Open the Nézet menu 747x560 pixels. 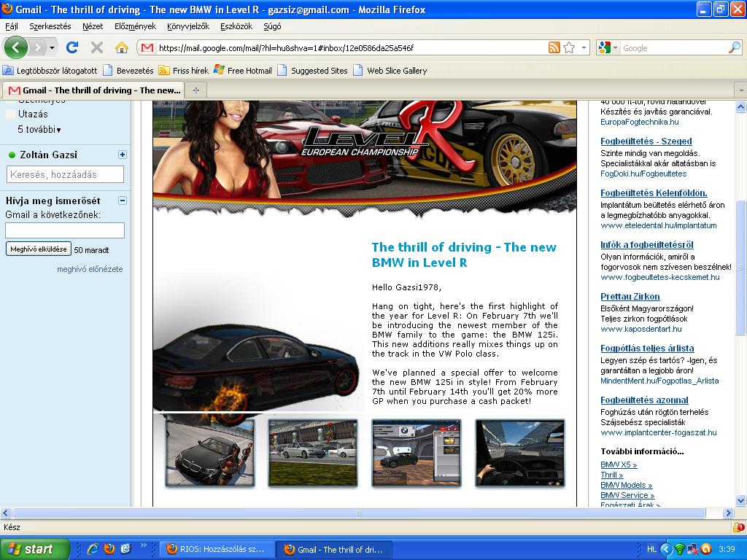[93, 26]
